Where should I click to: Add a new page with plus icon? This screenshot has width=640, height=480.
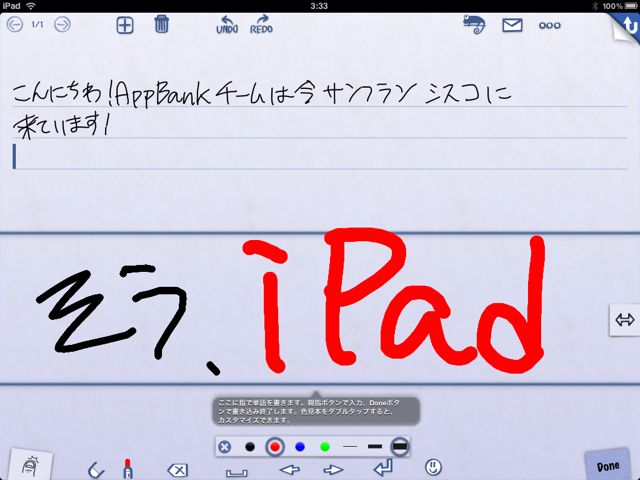click(125, 25)
